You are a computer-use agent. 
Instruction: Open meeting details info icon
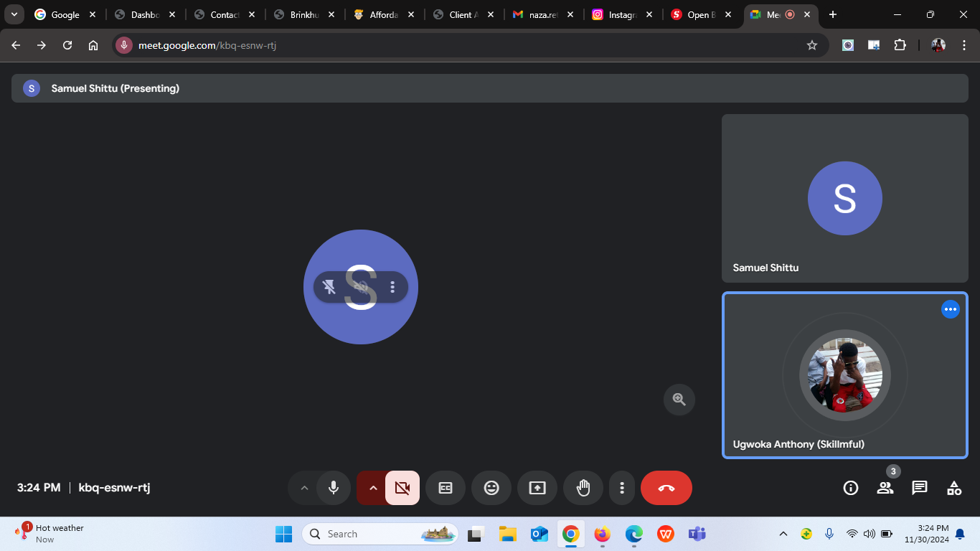point(851,488)
